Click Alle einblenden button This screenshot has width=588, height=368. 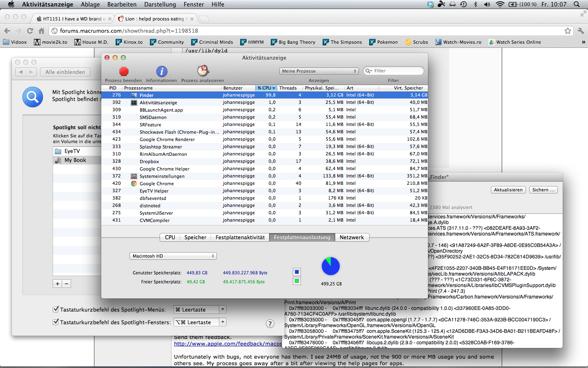point(65,72)
